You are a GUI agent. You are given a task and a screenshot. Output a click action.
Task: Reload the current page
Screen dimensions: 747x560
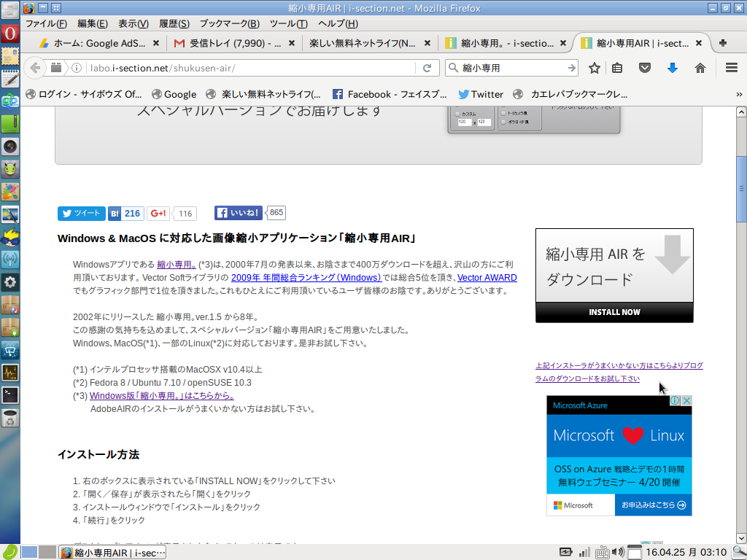pyautogui.click(x=426, y=68)
